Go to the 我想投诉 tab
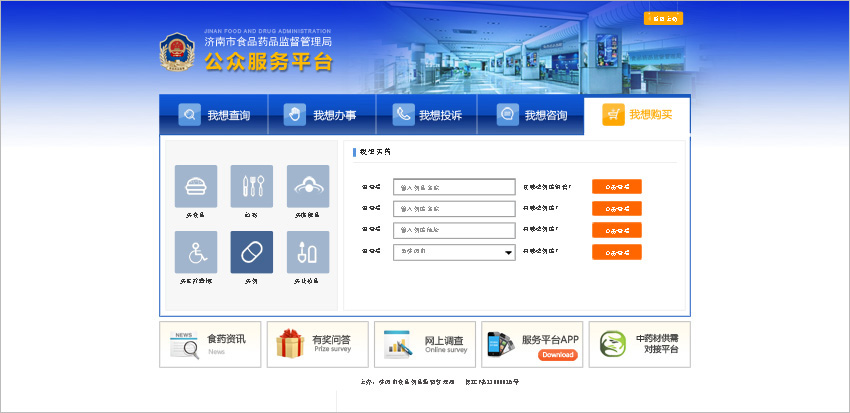850x413 pixels. tap(427, 115)
